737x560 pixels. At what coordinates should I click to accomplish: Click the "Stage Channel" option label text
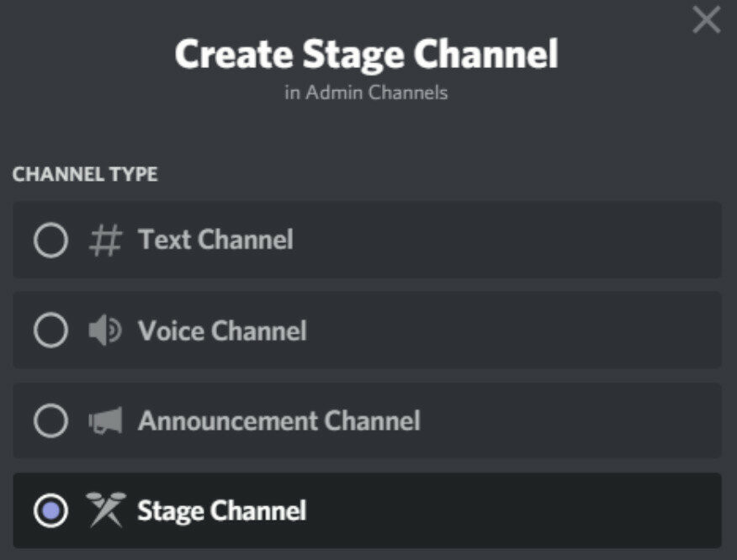pos(222,510)
